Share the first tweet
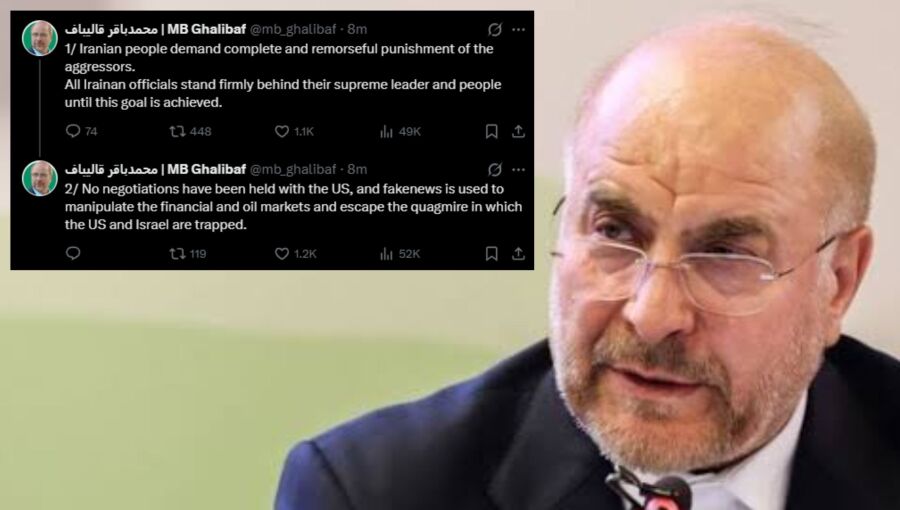This screenshot has width=900, height=510. point(518,132)
